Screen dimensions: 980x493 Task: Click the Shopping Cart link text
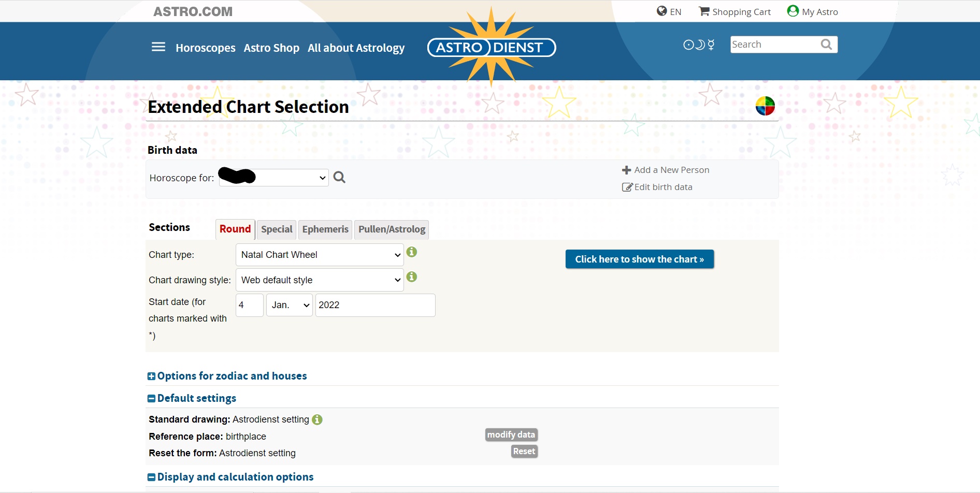[742, 12]
